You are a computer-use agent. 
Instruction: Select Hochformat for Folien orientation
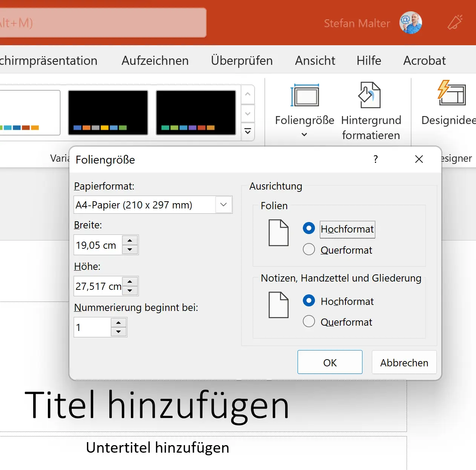[x=309, y=228]
